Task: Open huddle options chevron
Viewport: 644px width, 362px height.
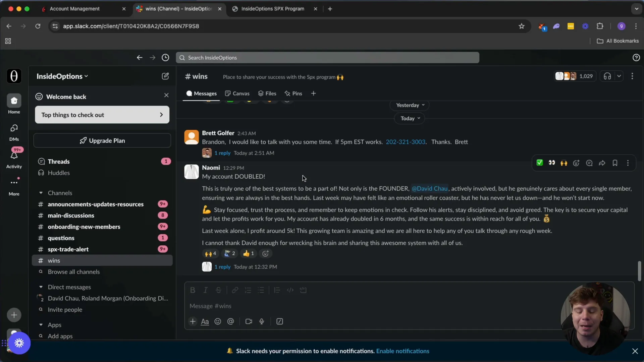Action: (x=619, y=76)
